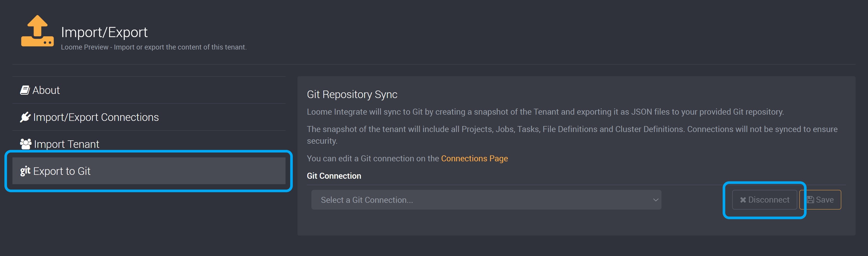The image size is (868, 256).
Task: Open the About menu item
Action: (149, 90)
